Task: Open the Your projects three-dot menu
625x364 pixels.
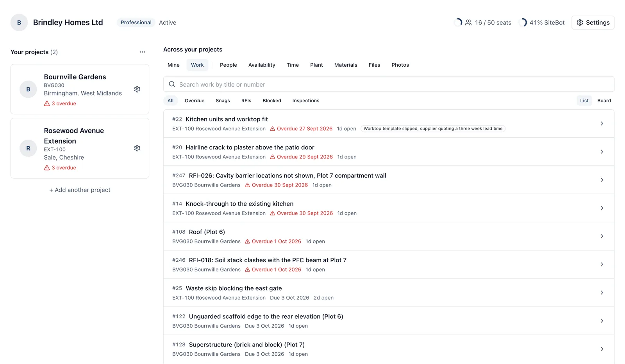Action: pyautogui.click(x=142, y=52)
